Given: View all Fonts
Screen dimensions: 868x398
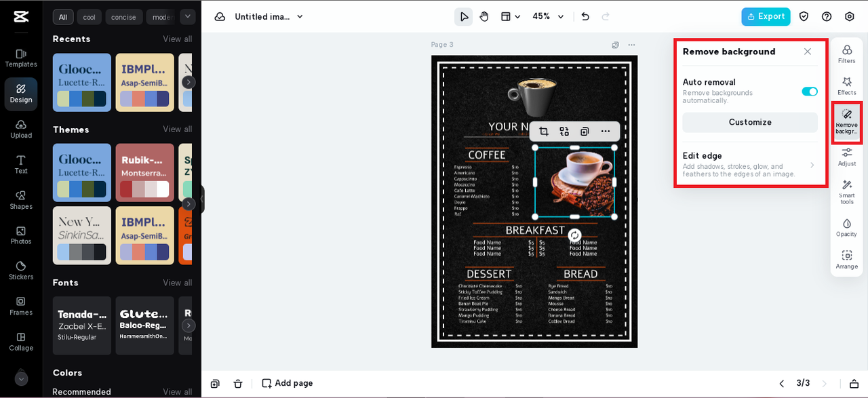Looking at the screenshot, I should 177,282.
